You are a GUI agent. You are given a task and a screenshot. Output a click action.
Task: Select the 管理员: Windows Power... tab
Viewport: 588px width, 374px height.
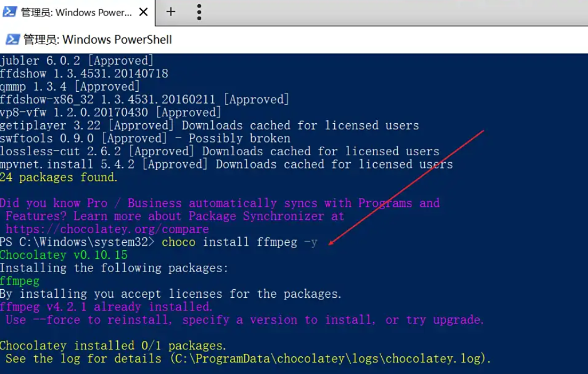(x=76, y=12)
